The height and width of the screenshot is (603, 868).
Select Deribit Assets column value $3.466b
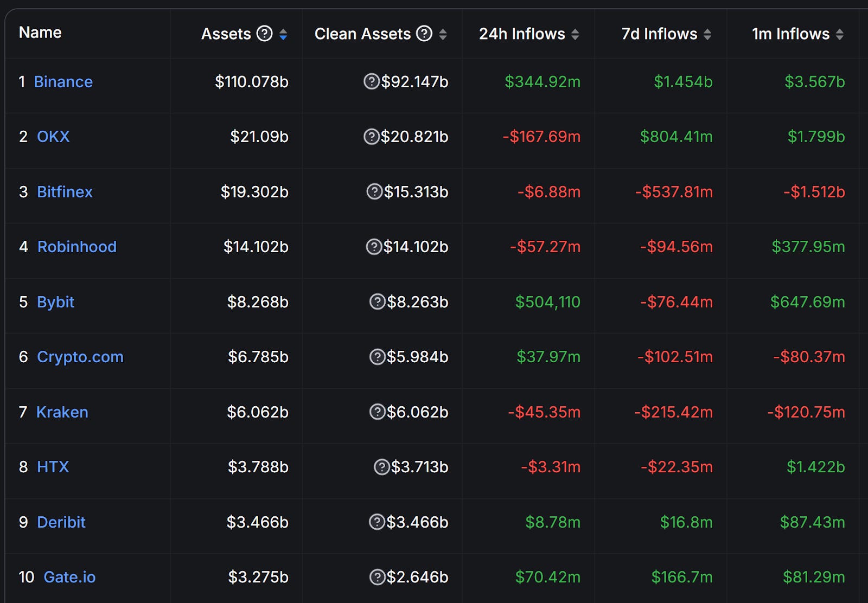(258, 522)
